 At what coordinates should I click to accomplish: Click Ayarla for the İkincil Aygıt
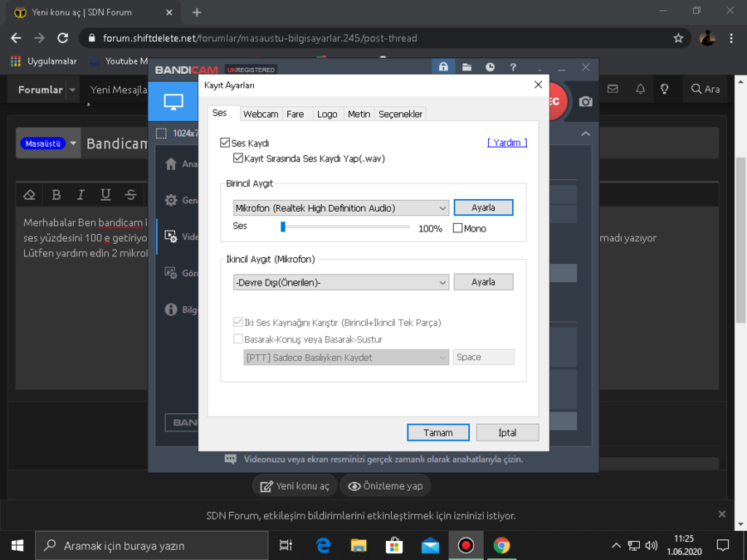483,282
